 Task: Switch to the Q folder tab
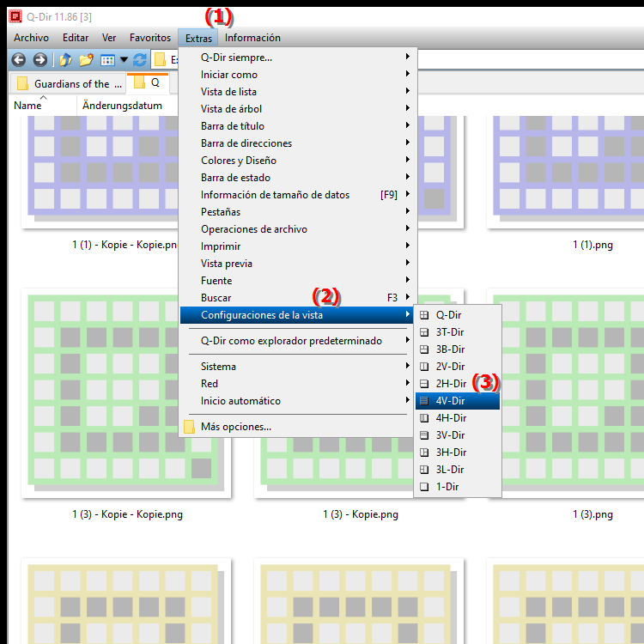click(148, 82)
